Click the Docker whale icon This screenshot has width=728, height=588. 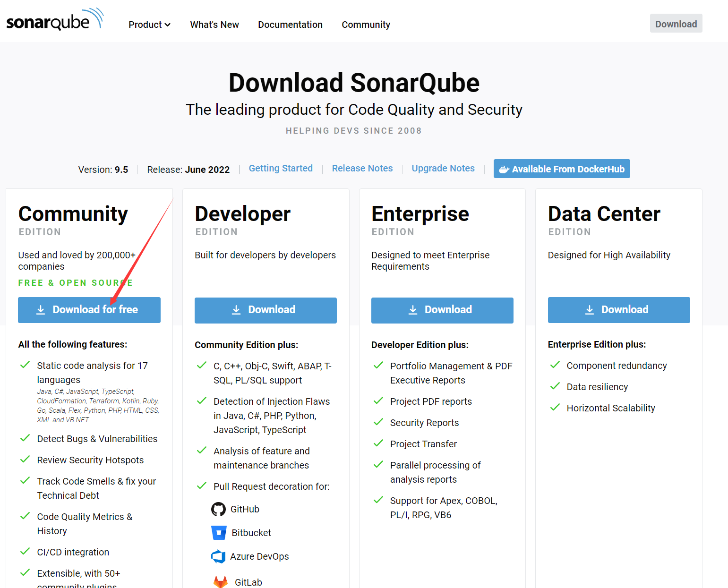pos(504,169)
